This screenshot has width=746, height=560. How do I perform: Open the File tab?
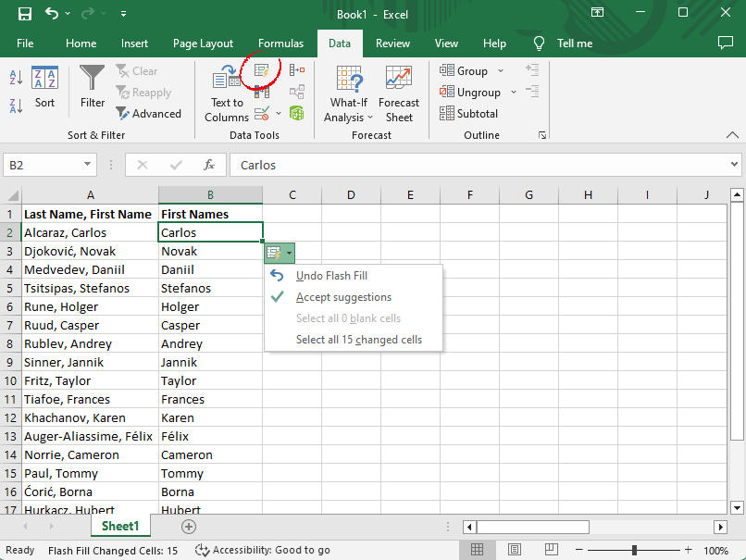(x=25, y=44)
